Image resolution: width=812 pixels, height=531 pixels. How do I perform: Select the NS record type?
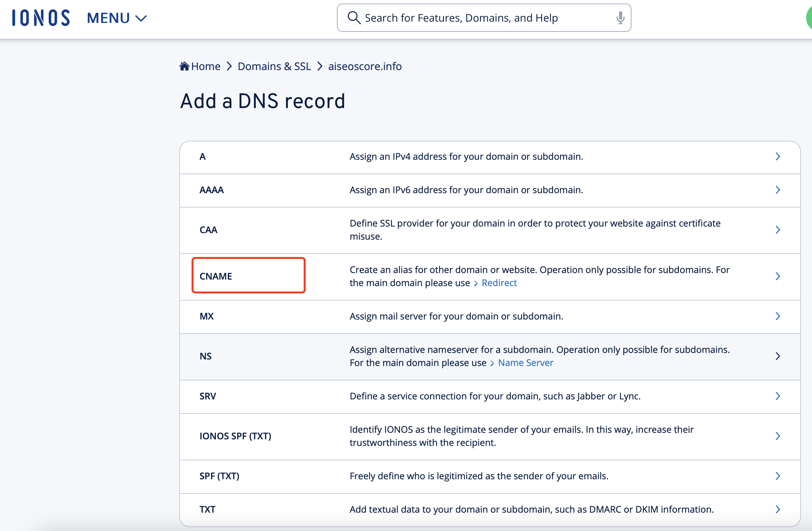click(489, 356)
